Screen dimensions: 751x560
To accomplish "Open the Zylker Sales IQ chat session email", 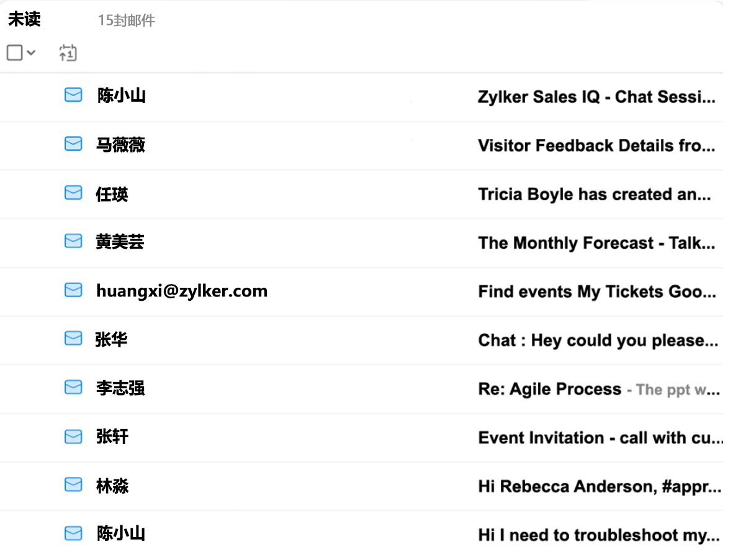I will point(596,97).
